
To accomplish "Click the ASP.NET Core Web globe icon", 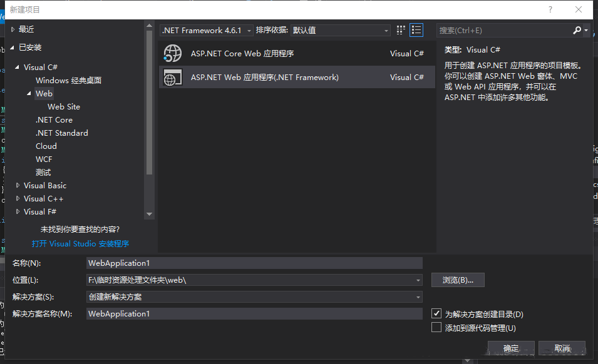I will click(173, 53).
